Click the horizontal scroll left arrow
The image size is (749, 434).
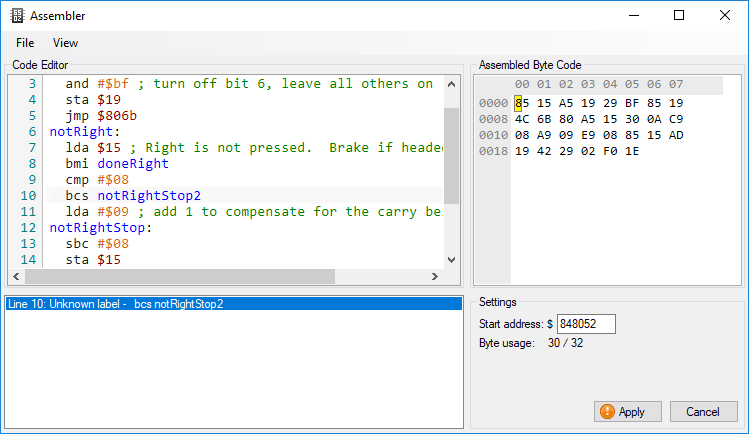click(x=16, y=276)
